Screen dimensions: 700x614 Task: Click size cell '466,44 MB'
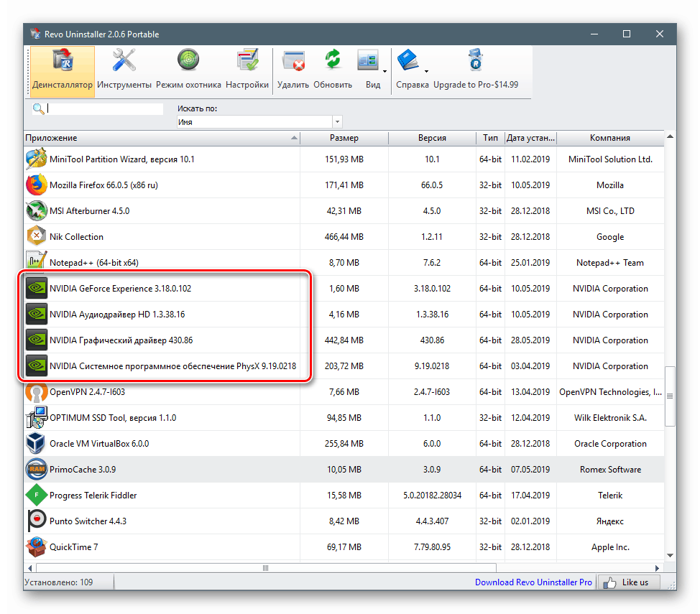click(344, 237)
